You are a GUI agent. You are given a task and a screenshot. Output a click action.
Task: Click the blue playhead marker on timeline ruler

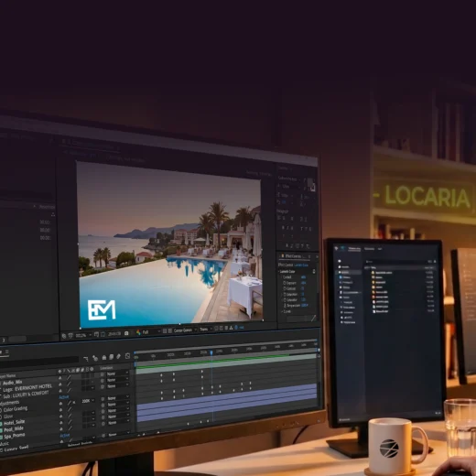[211, 352]
